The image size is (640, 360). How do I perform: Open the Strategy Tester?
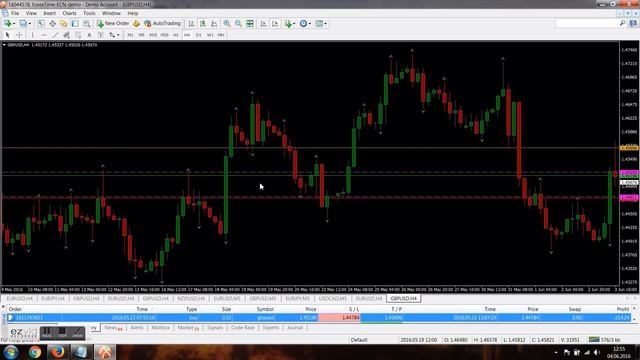click(x=87, y=24)
